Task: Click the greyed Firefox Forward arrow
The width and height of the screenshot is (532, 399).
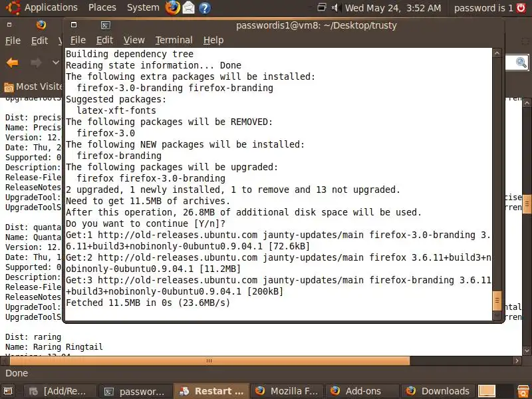Action: (x=36, y=63)
